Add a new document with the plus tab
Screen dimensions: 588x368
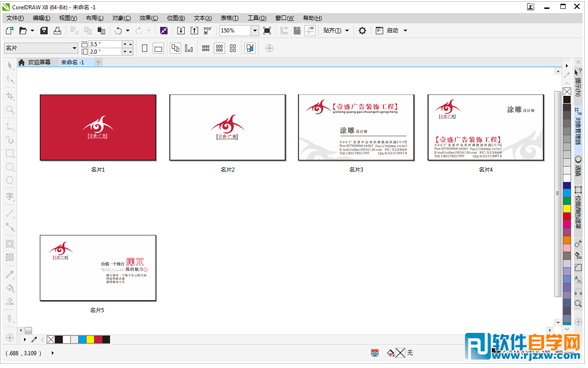pyautogui.click(x=98, y=62)
